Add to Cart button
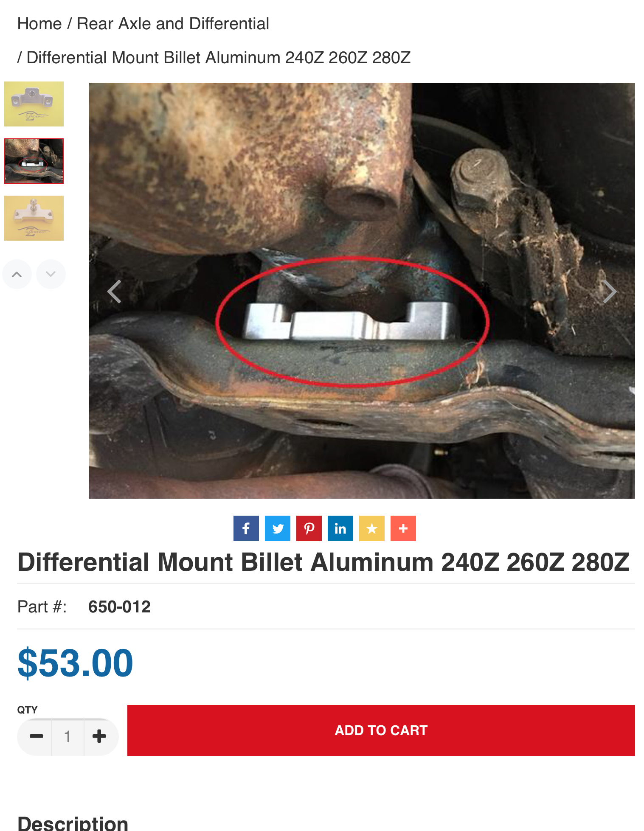The width and height of the screenshot is (644, 831). click(x=381, y=730)
